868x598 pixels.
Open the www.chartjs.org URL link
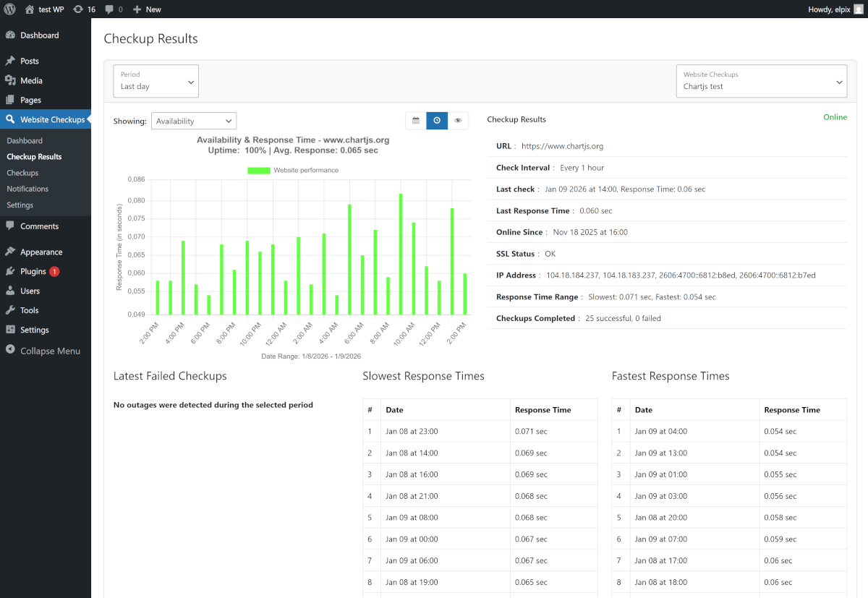(562, 146)
